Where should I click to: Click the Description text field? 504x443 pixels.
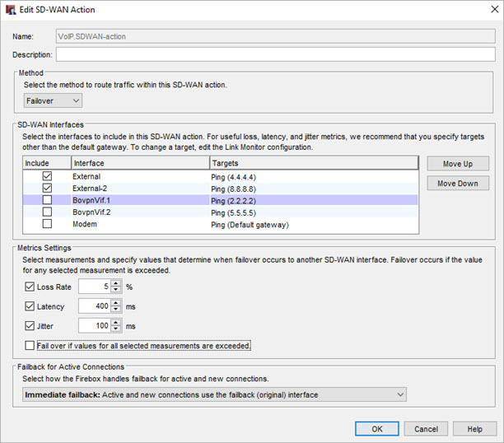pyautogui.click(x=274, y=54)
